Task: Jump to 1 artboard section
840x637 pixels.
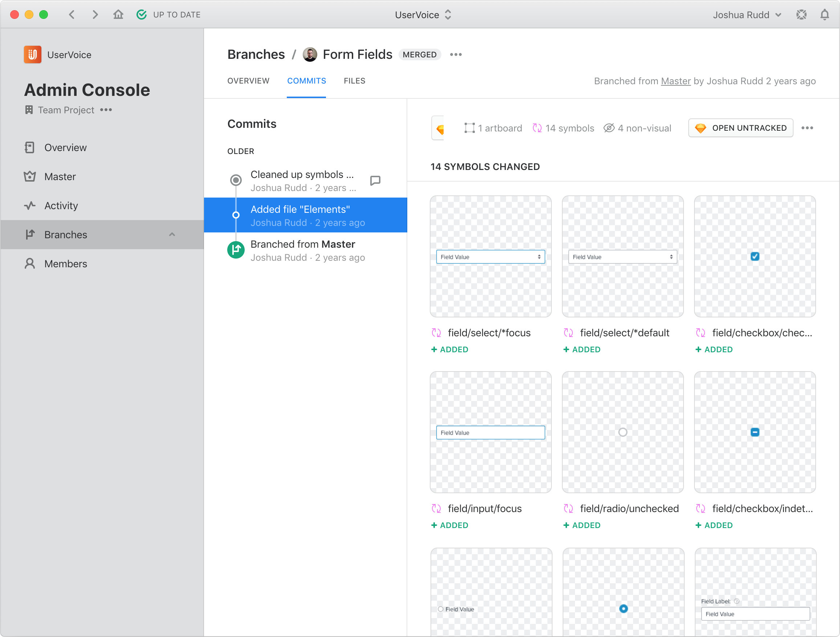Action: tap(493, 129)
